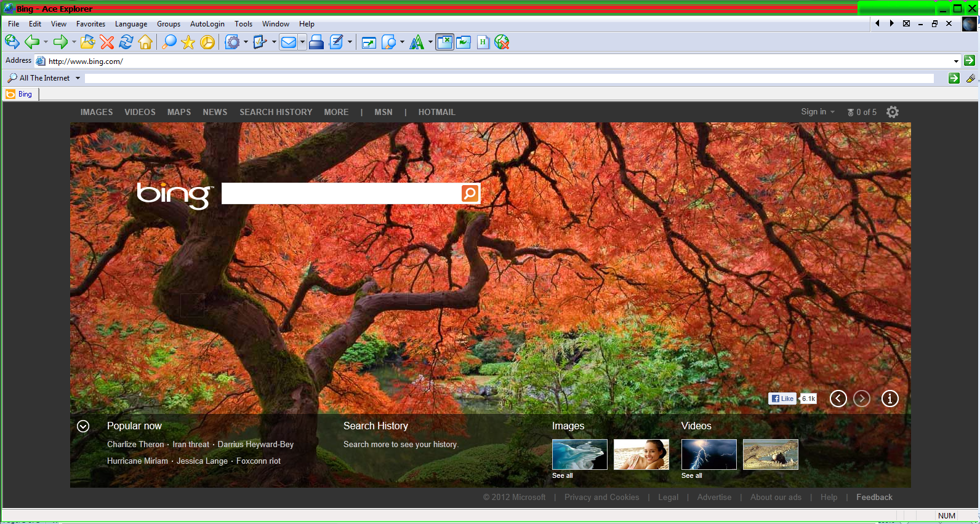Open the lightning storm video thumbnail
This screenshot has width=980, height=524.
[709, 455]
